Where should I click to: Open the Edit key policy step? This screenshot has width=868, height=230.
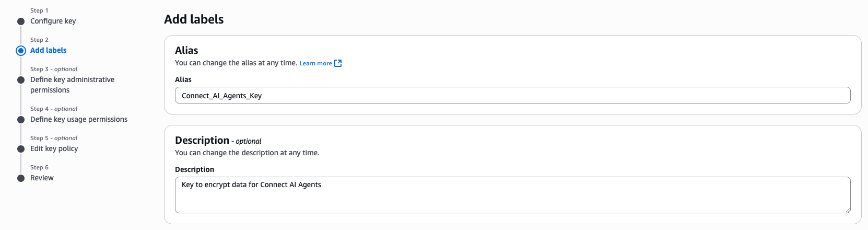[x=54, y=148]
